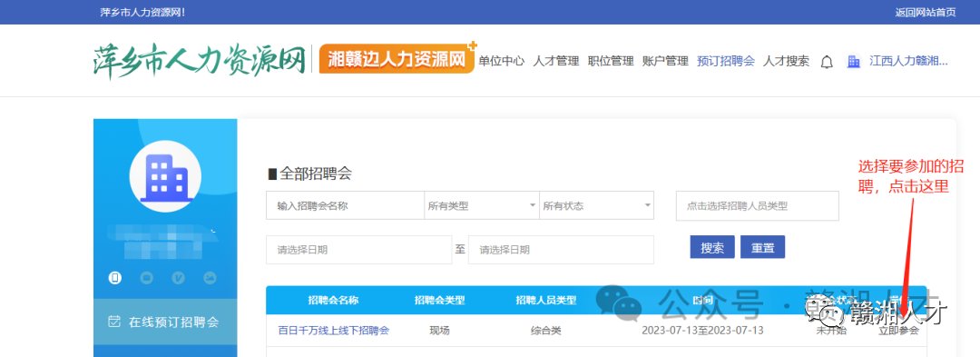
Task: Open 人才搜索 menu
Action: pos(786,61)
